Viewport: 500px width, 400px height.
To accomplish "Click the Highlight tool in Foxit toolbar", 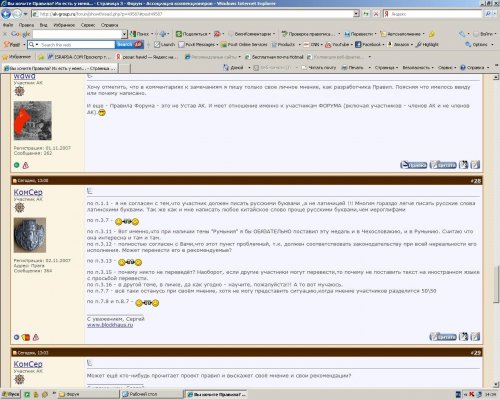I will 428,44.
